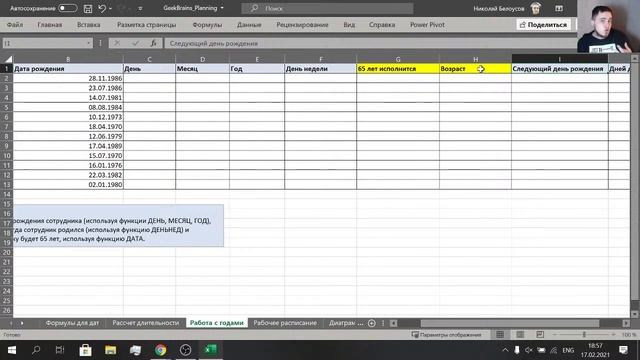Click the New Sheet plus icon
Screen dimensions: 640x360
coord(371,323)
